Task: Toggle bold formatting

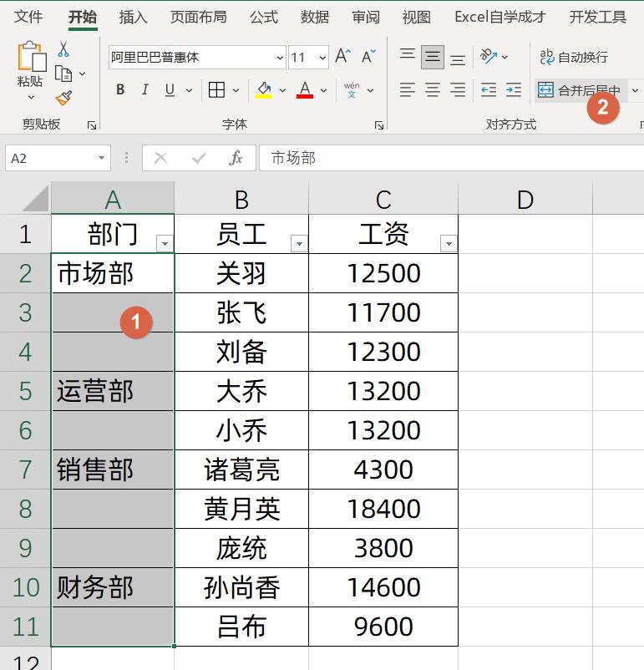Action: pos(120,89)
